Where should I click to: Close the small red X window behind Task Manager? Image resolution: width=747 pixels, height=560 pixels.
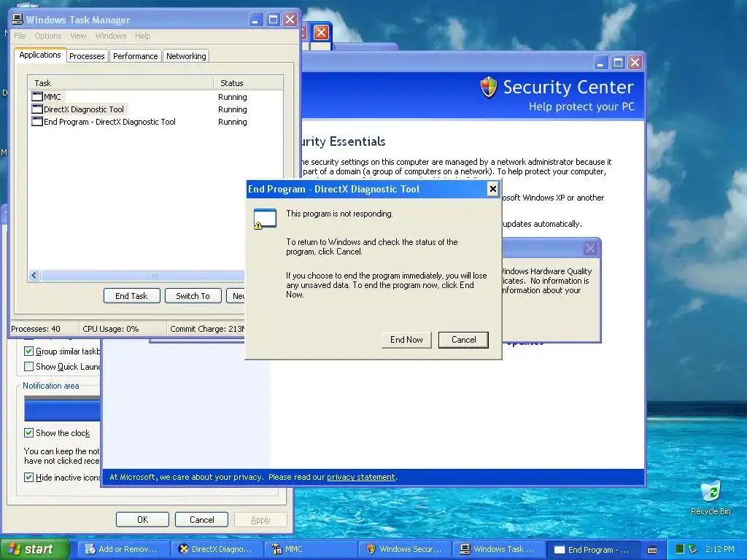[x=321, y=32]
